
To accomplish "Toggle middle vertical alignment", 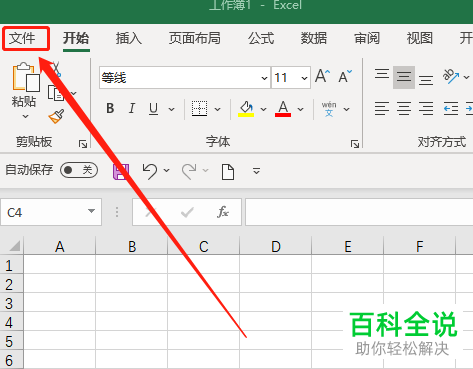I will (404, 77).
